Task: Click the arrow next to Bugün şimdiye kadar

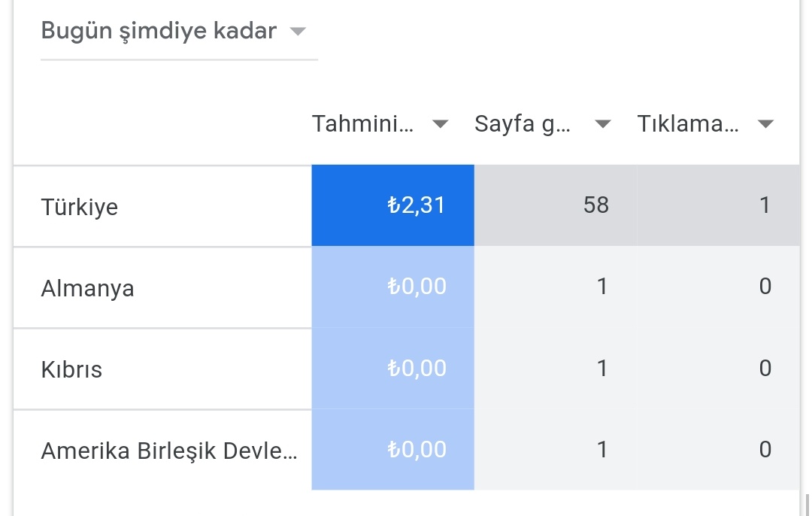Action: [298, 32]
